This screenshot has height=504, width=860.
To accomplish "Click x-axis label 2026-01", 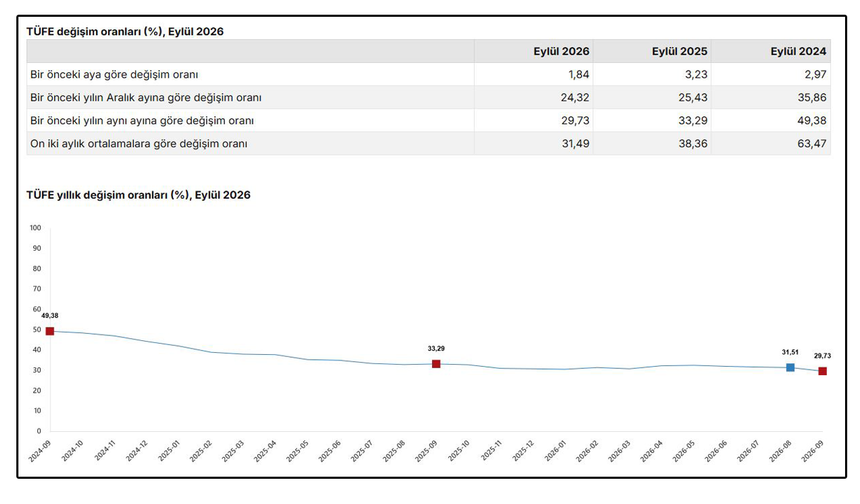I will point(555,451).
